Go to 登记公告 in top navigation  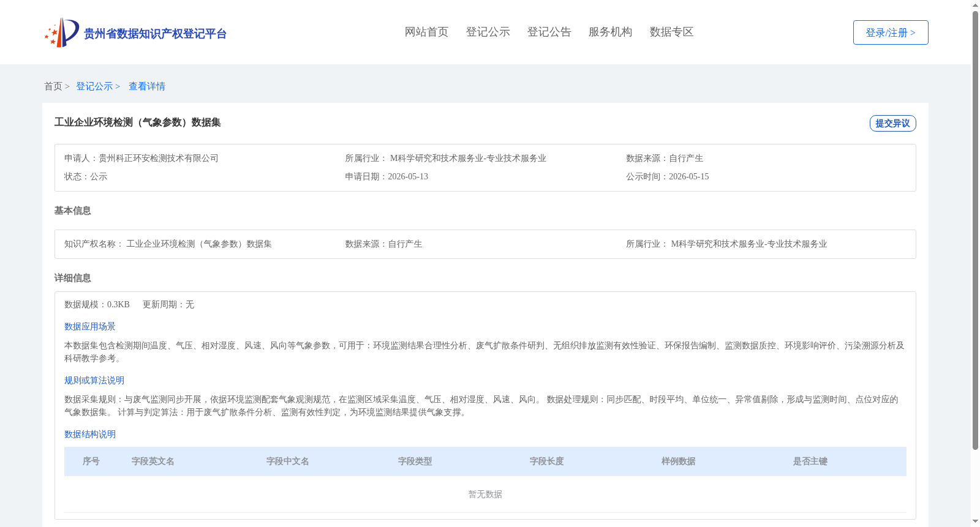[549, 32]
